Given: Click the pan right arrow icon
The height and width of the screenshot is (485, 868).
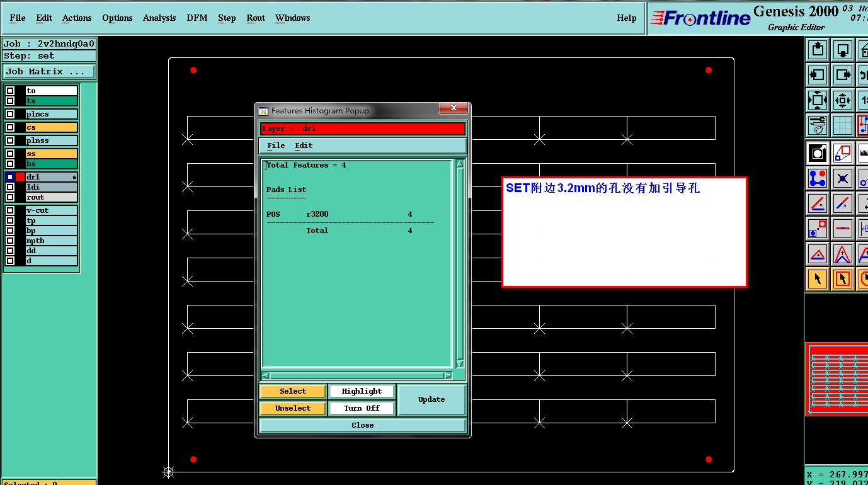Looking at the screenshot, I should pyautogui.click(x=843, y=75).
